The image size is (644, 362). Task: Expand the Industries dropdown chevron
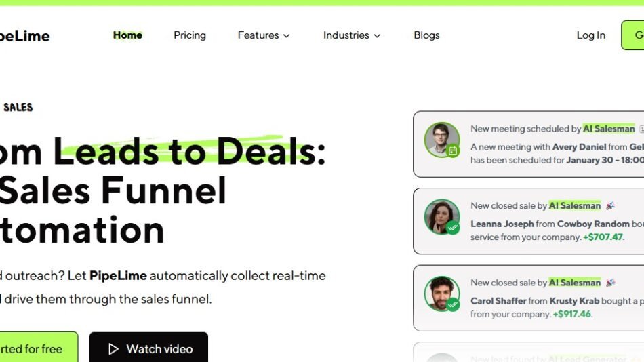point(377,36)
